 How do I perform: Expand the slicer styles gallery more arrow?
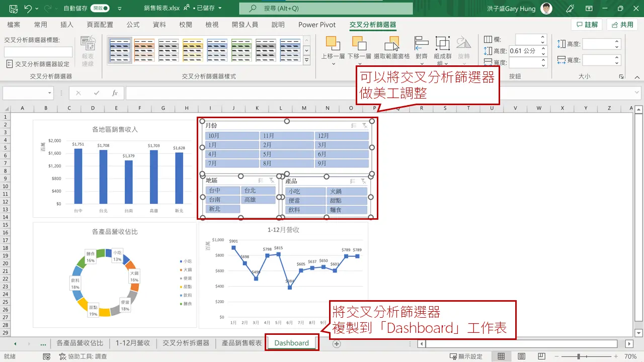[x=306, y=60]
